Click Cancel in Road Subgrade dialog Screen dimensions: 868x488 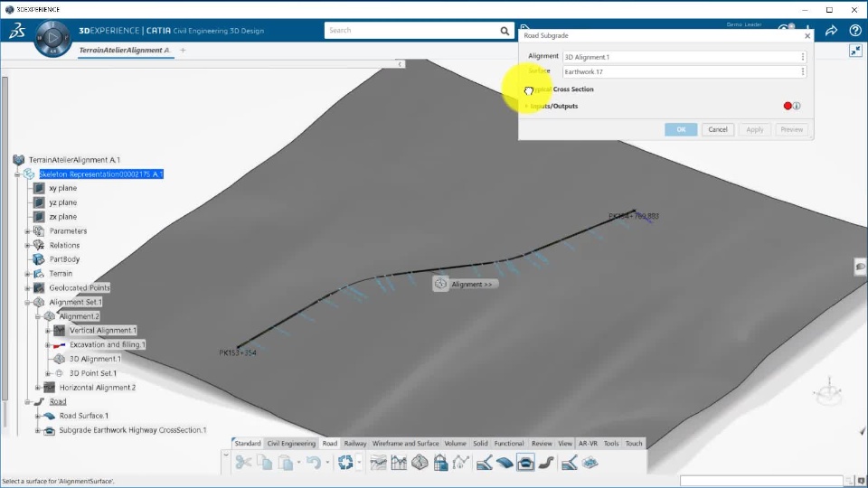pyautogui.click(x=717, y=129)
